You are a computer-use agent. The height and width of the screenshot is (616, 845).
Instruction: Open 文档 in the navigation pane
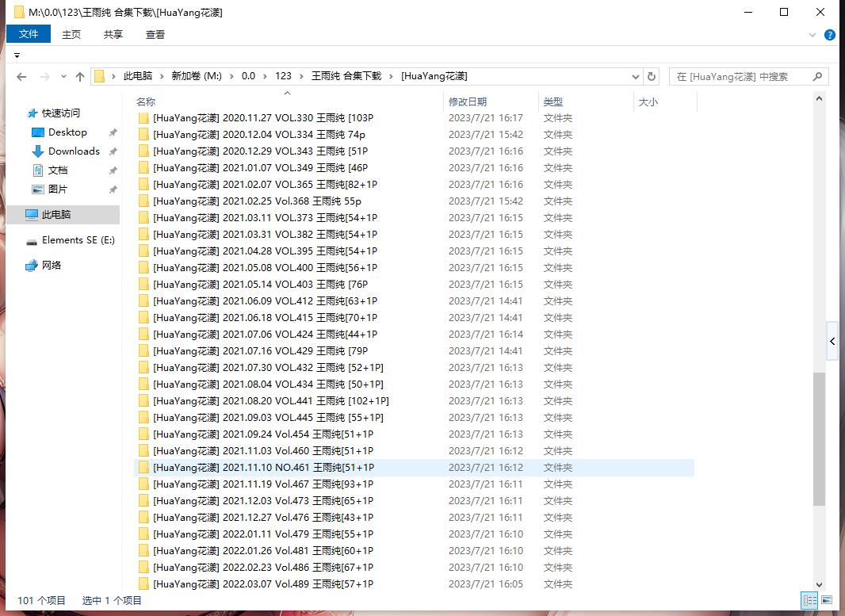point(58,170)
